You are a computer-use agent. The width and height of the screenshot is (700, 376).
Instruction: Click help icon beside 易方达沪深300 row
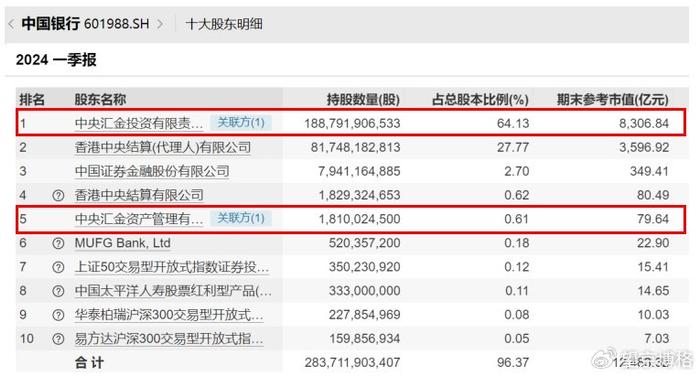coord(58,339)
